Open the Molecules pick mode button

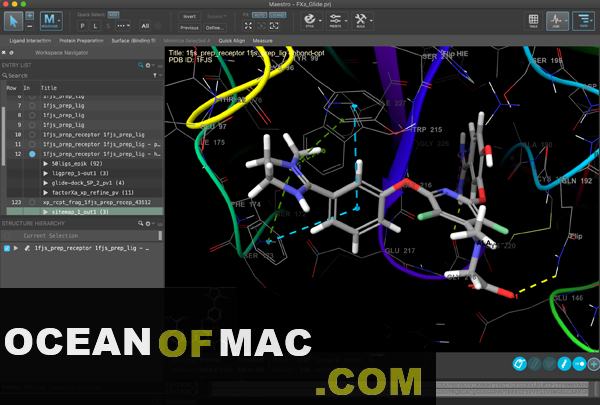51,21
